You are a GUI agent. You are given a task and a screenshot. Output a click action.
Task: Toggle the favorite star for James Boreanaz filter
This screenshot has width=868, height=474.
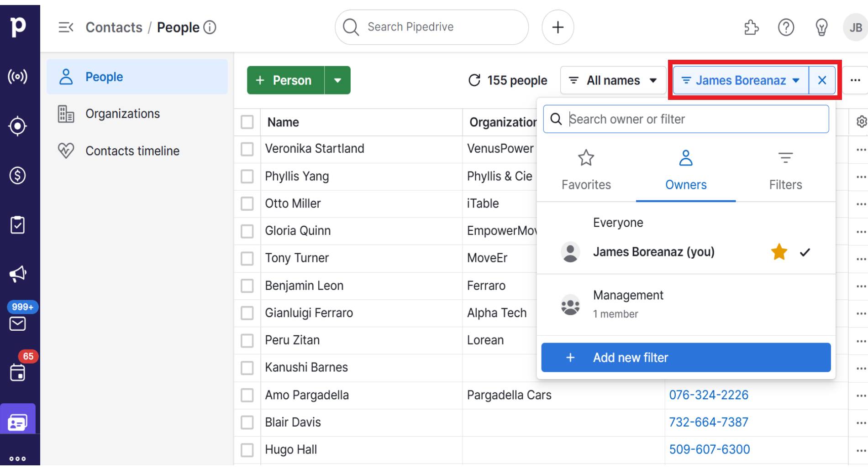[779, 252]
